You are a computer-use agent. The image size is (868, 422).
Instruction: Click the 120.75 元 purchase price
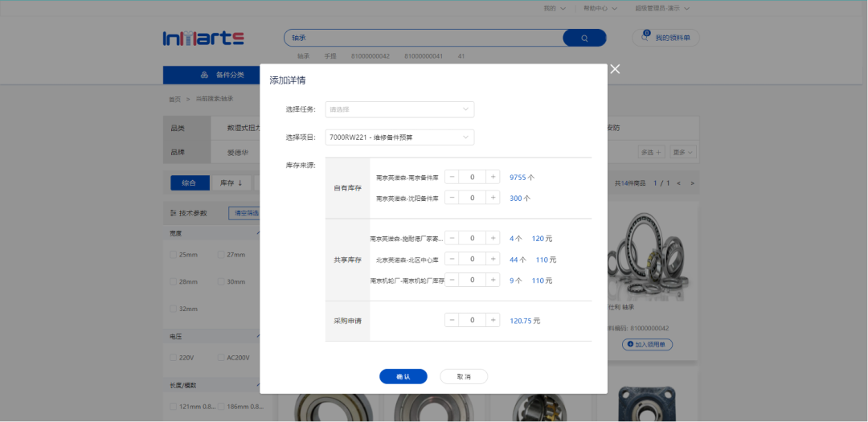coord(525,321)
